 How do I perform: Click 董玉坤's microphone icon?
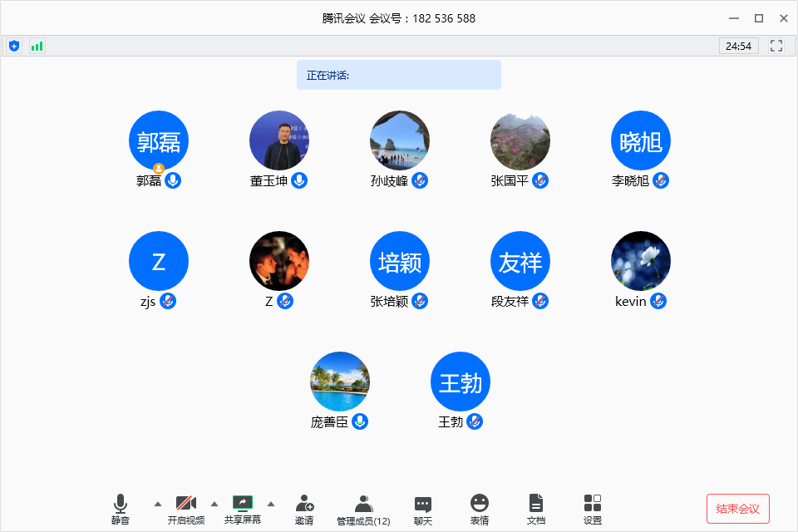pyautogui.click(x=299, y=180)
